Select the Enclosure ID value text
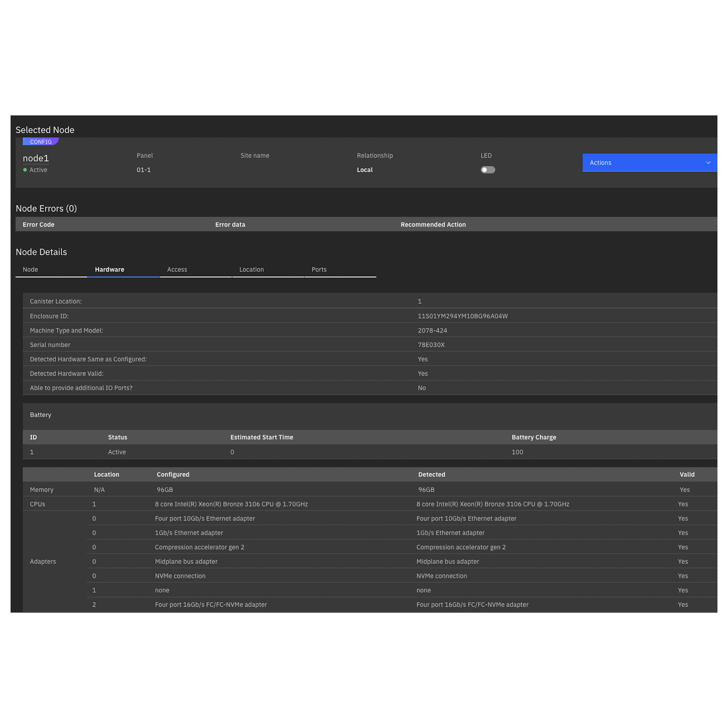This screenshot has height=728, width=728. [x=462, y=316]
